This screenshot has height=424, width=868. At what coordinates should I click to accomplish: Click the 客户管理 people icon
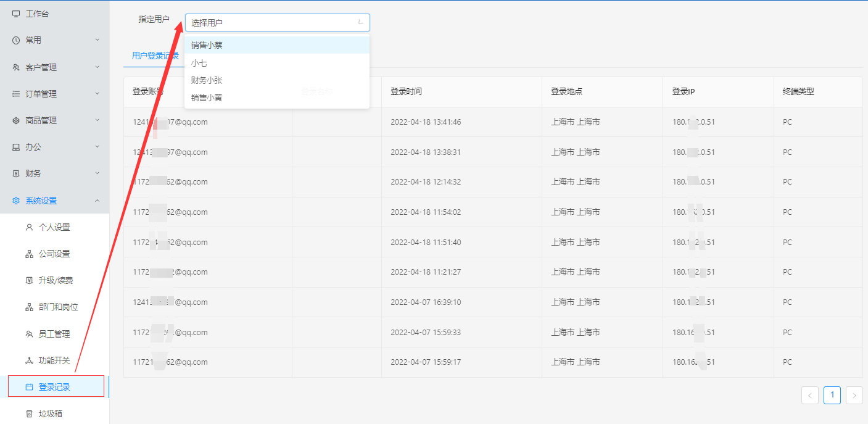click(x=16, y=67)
